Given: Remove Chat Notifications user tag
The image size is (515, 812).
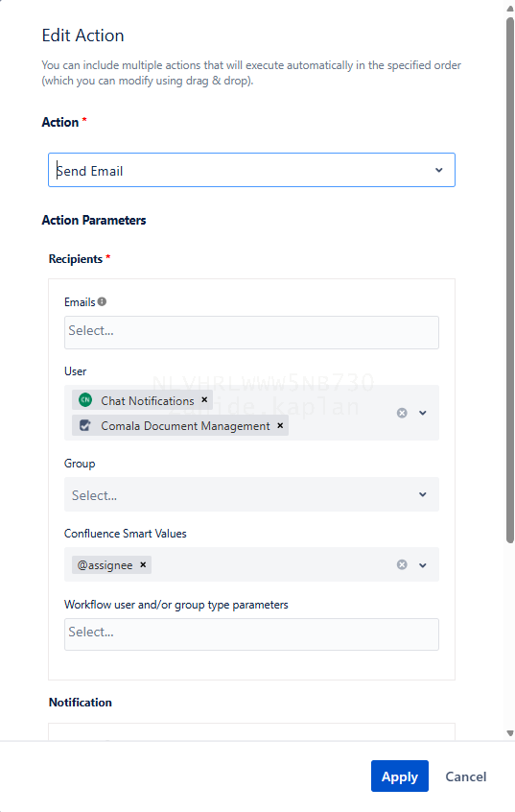Looking at the screenshot, I should point(204,400).
